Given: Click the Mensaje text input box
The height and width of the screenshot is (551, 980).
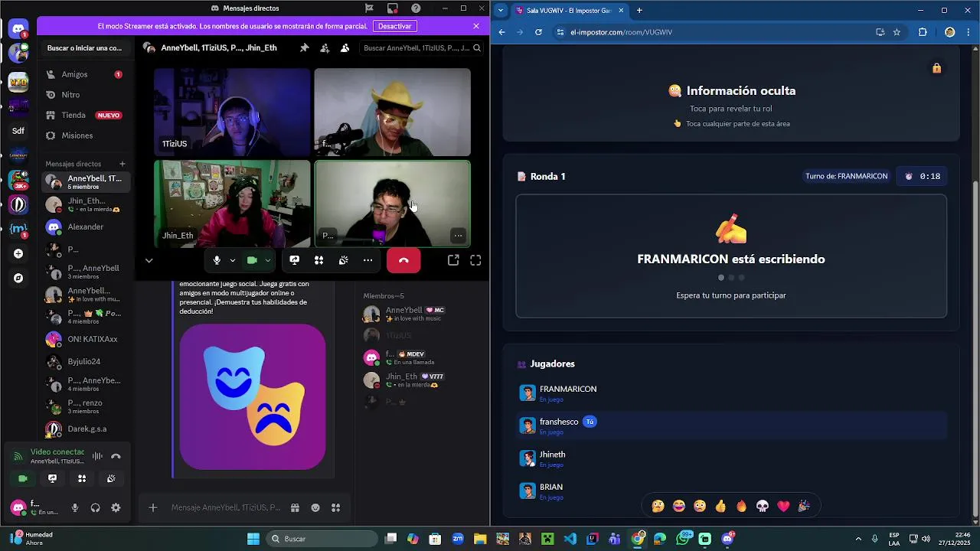Looking at the screenshot, I should point(226,507).
